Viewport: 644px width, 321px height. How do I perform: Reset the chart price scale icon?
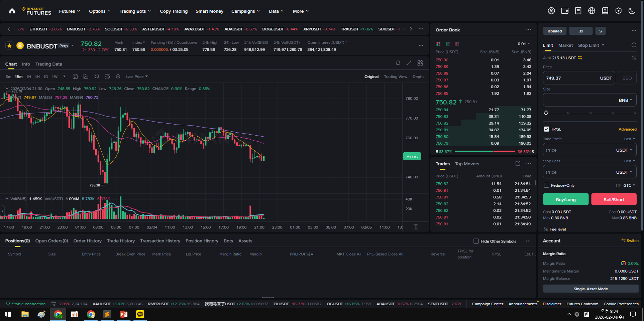pyautogui.click(x=416, y=227)
